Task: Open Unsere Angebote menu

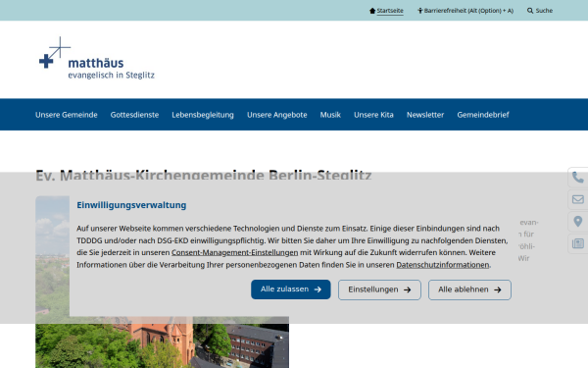Action: pyautogui.click(x=277, y=115)
